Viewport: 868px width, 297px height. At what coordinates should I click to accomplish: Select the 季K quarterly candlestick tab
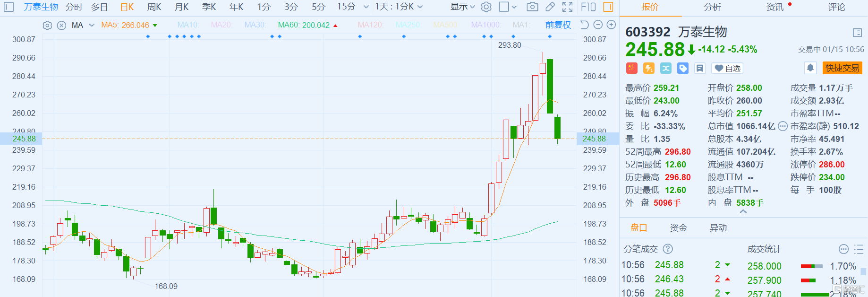(209, 7)
